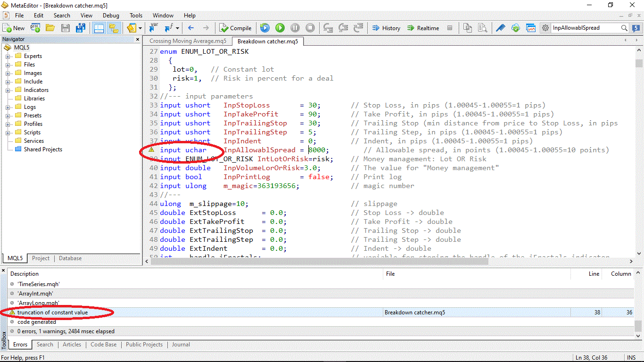Expand the Experts folder in Navigator

pos(8,56)
